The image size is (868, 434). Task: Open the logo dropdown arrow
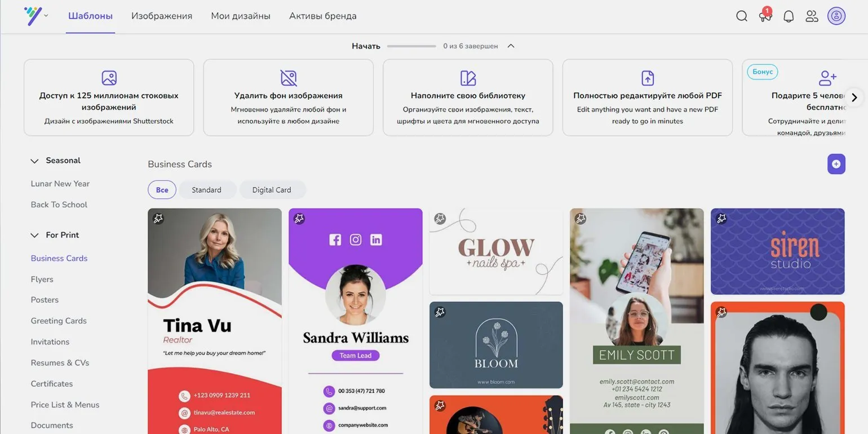click(x=46, y=16)
